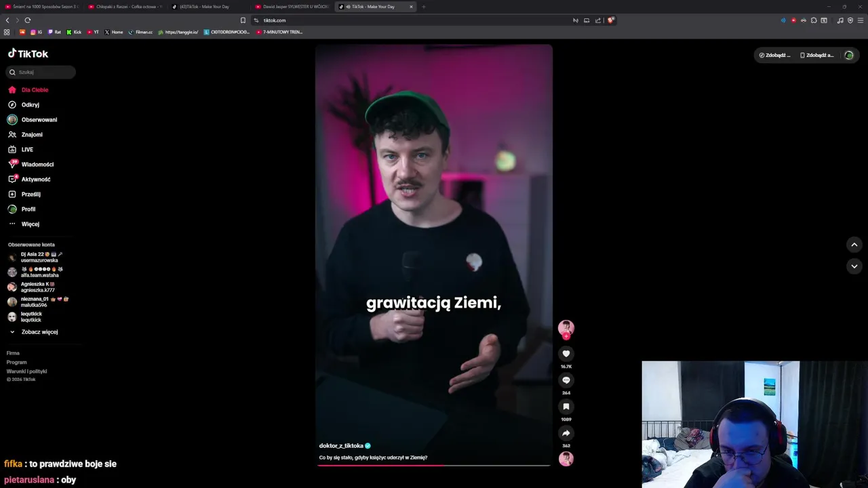Click the browser back button
Viewport: 868px width, 488px height.
[7, 20]
